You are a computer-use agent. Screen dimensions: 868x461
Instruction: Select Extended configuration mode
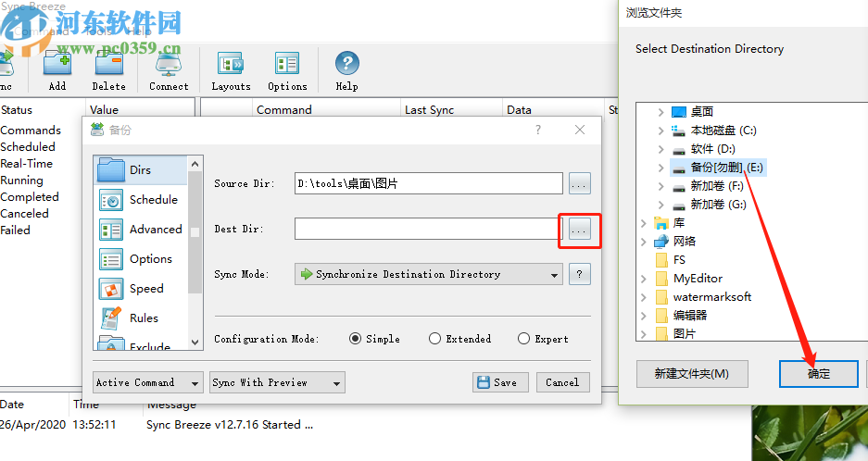[x=459, y=339]
